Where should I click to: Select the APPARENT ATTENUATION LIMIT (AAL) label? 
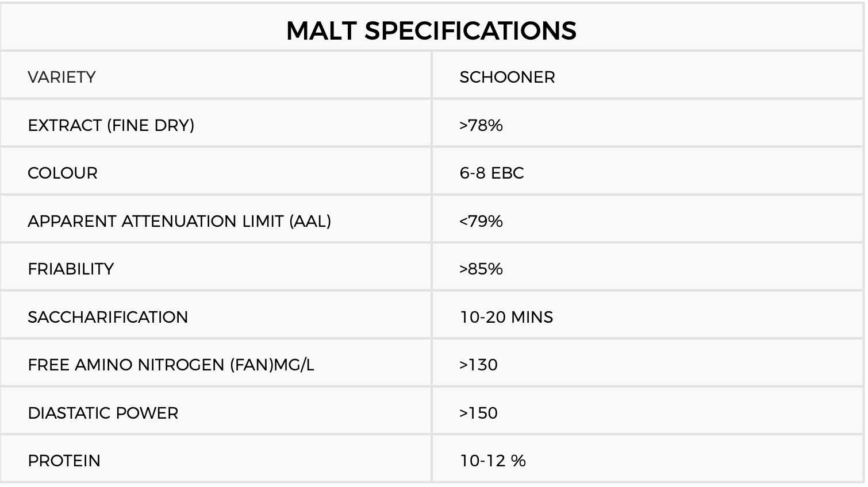point(179,221)
